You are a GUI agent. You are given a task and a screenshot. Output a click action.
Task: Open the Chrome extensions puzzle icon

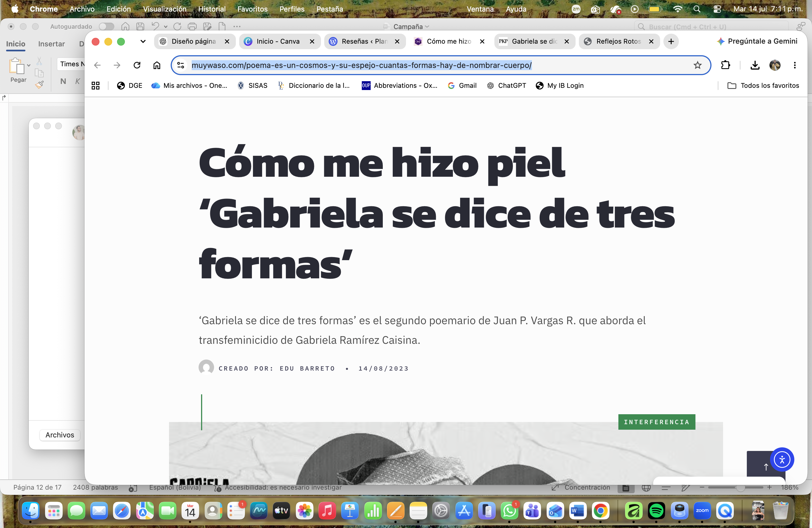click(725, 65)
